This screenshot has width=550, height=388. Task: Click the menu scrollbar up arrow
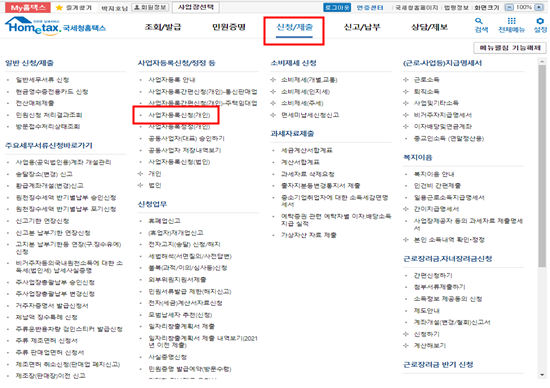[x=542, y=62]
